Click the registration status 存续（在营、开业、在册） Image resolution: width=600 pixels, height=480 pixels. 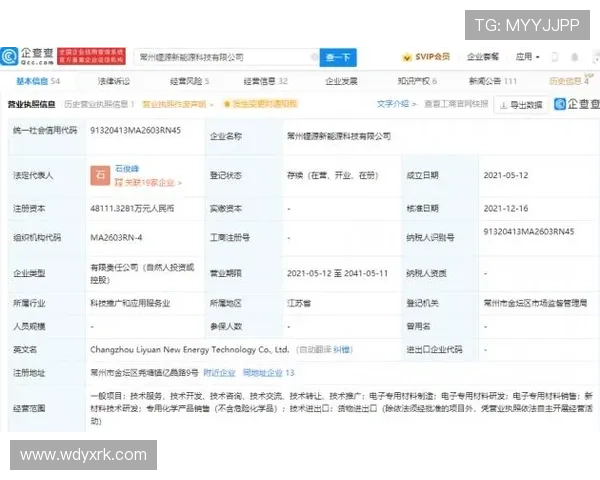tap(333, 176)
